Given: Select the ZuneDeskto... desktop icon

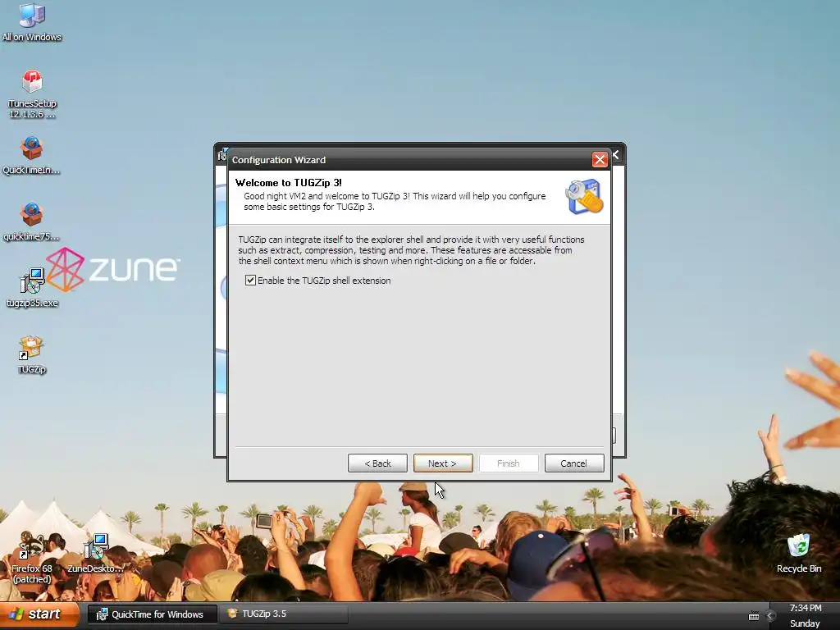Looking at the screenshot, I should point(95,554).
